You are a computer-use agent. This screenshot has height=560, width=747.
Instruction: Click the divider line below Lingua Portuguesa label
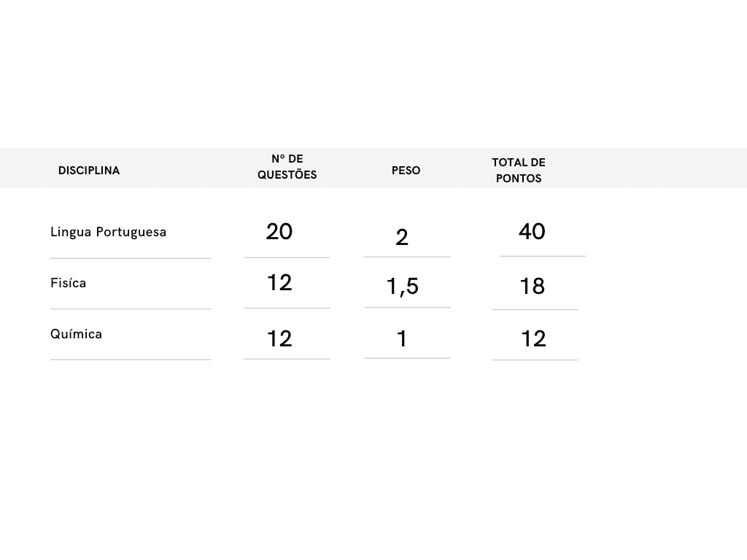pyautogui.click(x=131, y=258)
